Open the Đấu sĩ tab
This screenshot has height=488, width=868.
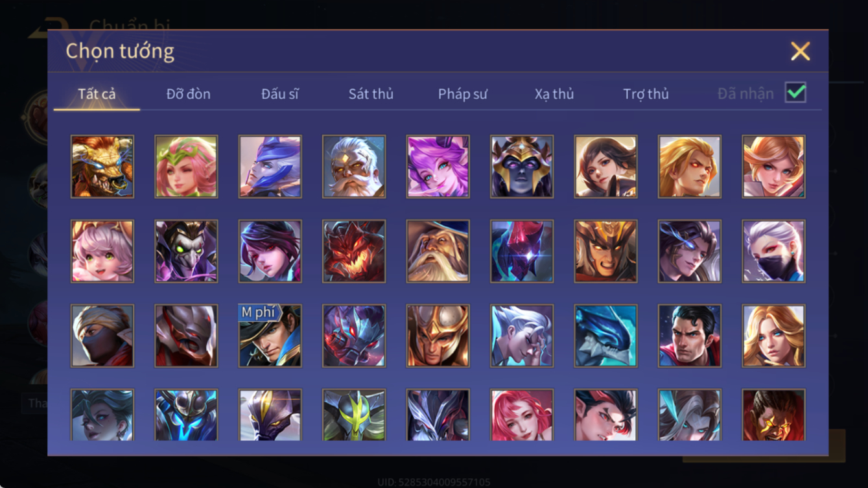pos(280,94)
